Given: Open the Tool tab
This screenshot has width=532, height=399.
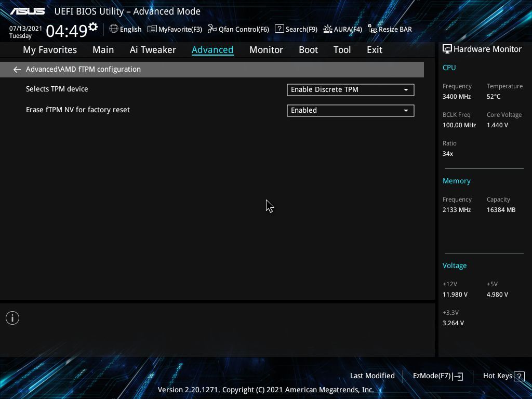Looking at the screenshot, I should pos(342,50).
